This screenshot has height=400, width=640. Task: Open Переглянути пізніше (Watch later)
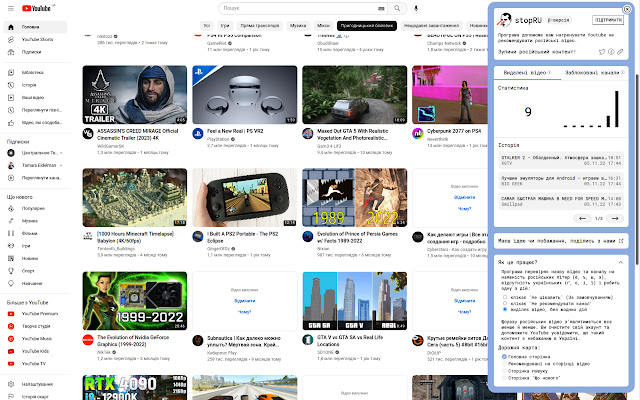(x=35, y=110)
